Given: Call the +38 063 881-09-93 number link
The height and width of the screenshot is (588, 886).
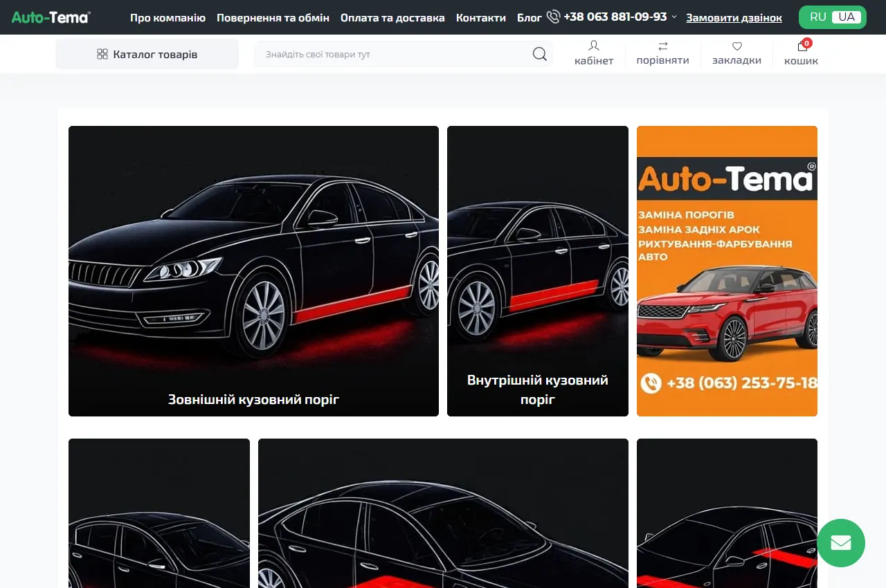Looking at the screenshot, I should [x=615, y=17].
